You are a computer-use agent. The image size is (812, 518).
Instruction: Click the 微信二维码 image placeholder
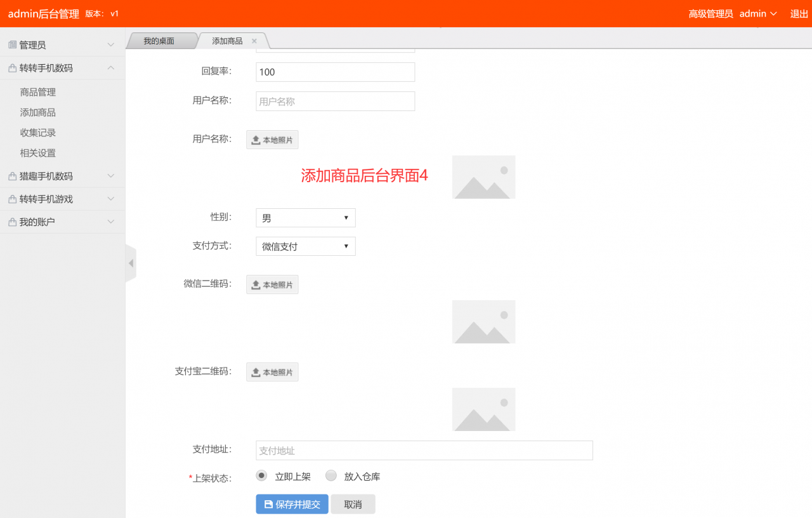click(x=483, y=322)
